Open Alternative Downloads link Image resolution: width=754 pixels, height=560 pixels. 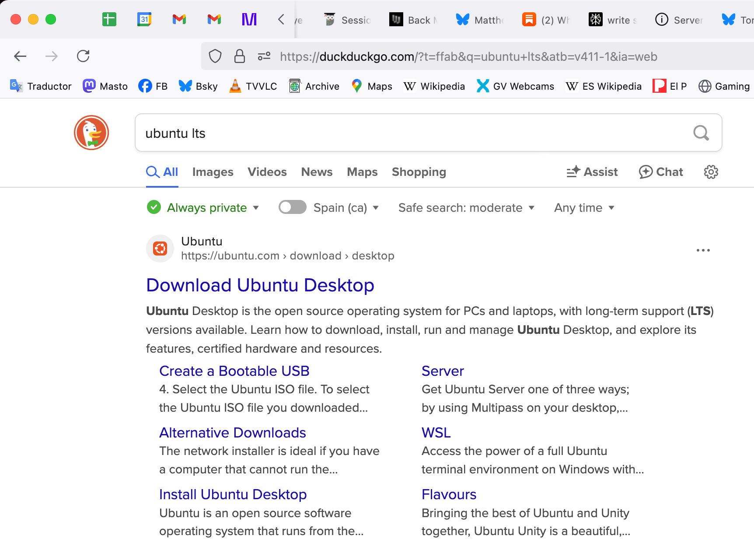click(233, 433)
